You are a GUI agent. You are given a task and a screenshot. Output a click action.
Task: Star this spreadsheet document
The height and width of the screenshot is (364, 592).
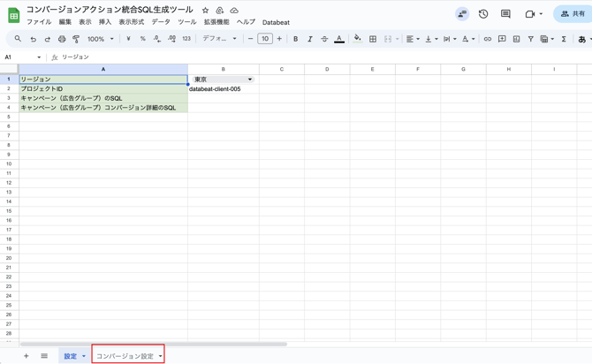coord(205,11)
